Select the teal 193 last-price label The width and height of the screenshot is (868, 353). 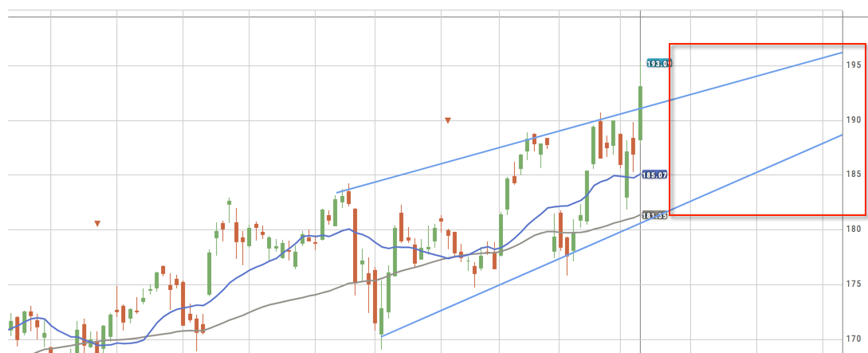click(x=658, y=63)
